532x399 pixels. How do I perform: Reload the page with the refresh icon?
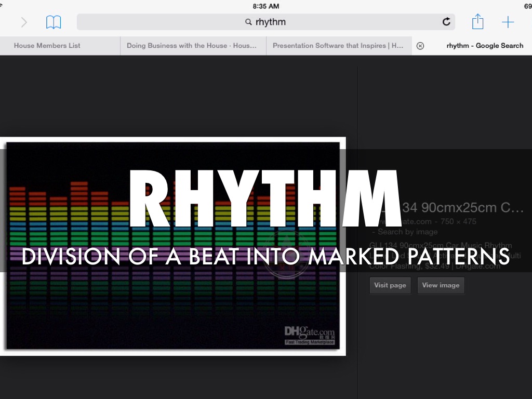446,22
